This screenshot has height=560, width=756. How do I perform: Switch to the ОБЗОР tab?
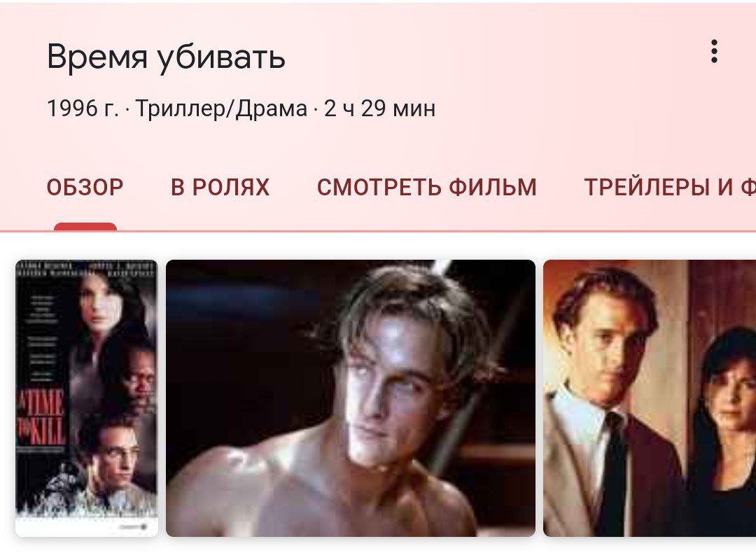[85, 187]
